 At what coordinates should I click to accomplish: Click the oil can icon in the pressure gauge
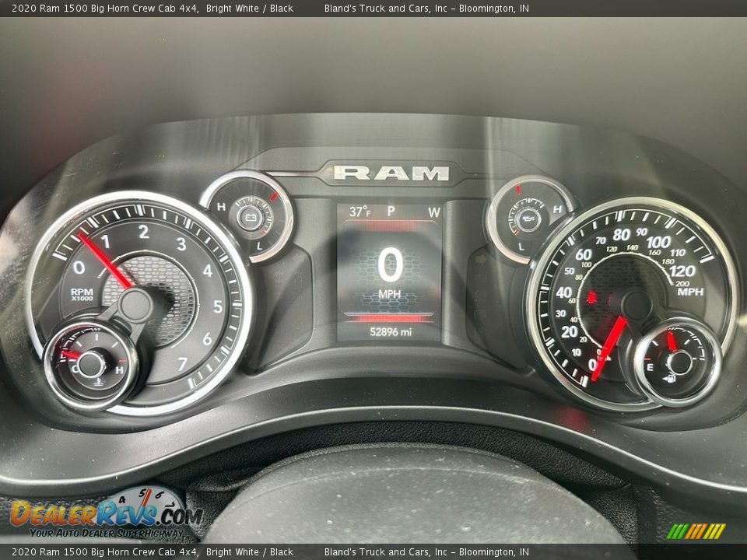[528, 219]
